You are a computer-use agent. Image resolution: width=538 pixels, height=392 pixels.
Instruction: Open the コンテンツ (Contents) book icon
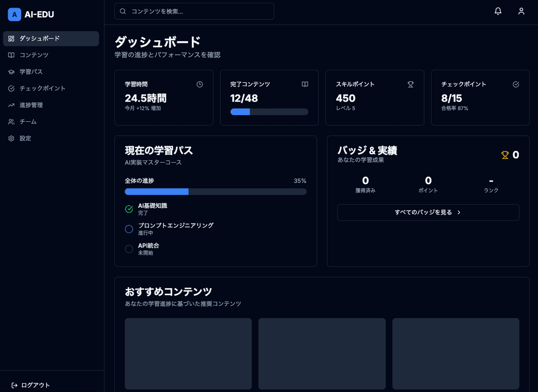click(11, 55)
